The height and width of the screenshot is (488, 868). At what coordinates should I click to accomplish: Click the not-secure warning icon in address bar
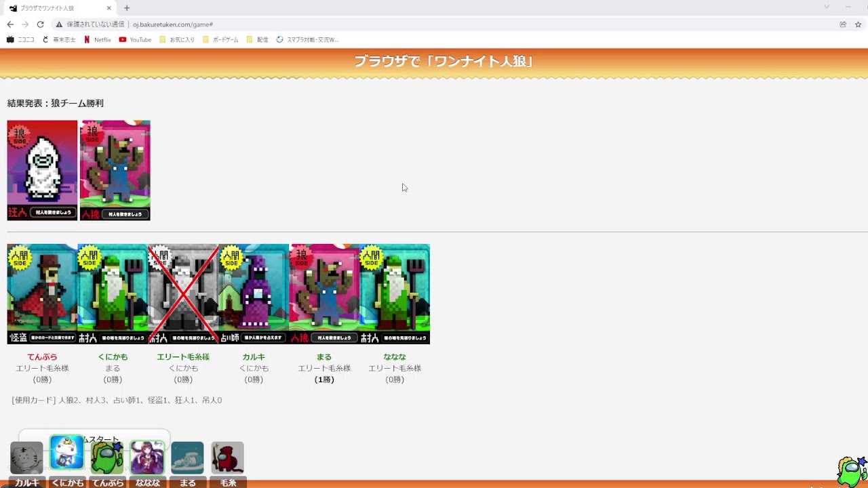click(x=59, y=24)
